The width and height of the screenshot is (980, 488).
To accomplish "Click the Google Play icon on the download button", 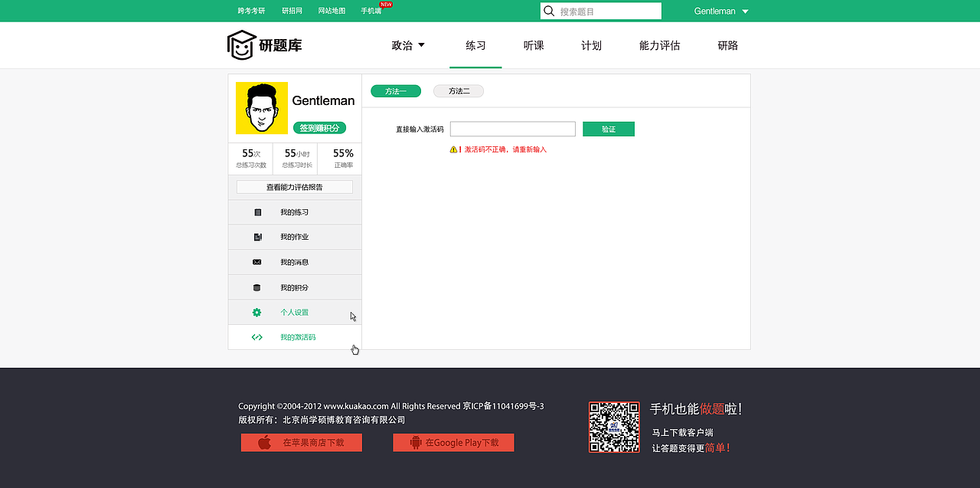I will point(414,442).
